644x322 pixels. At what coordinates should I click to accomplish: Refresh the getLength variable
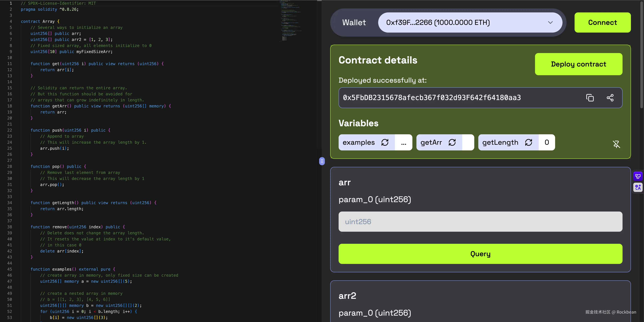click(528, 142)
